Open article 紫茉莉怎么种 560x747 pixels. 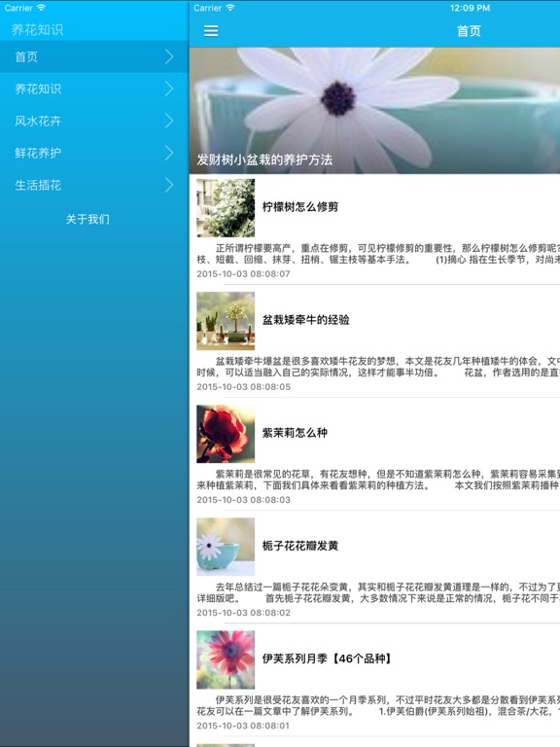pos(295,433)
